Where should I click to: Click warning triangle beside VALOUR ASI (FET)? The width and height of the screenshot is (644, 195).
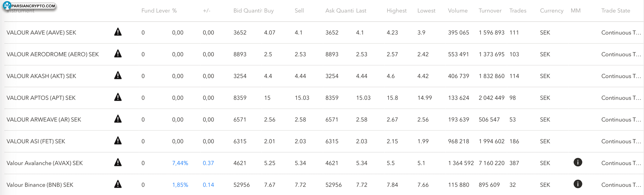coord(118,141)
